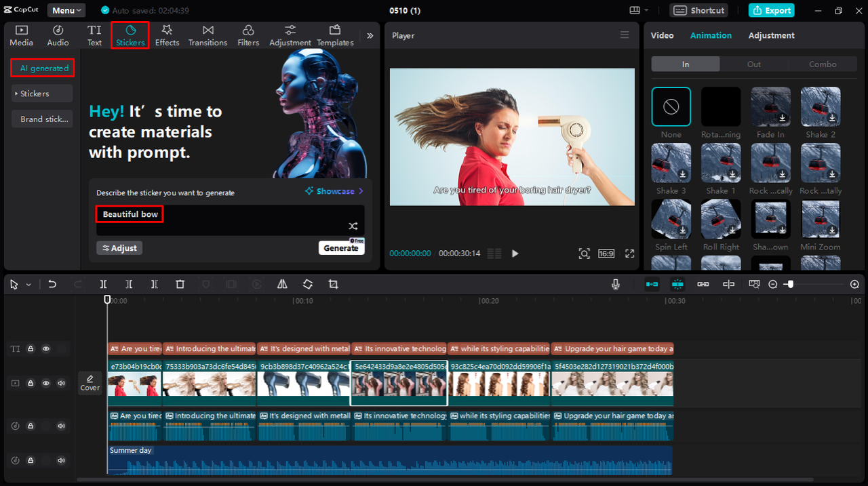The width and height of the screenshot is (868, 486).
Task: Click the Mirror flip icon
Action: pos(282,285)
